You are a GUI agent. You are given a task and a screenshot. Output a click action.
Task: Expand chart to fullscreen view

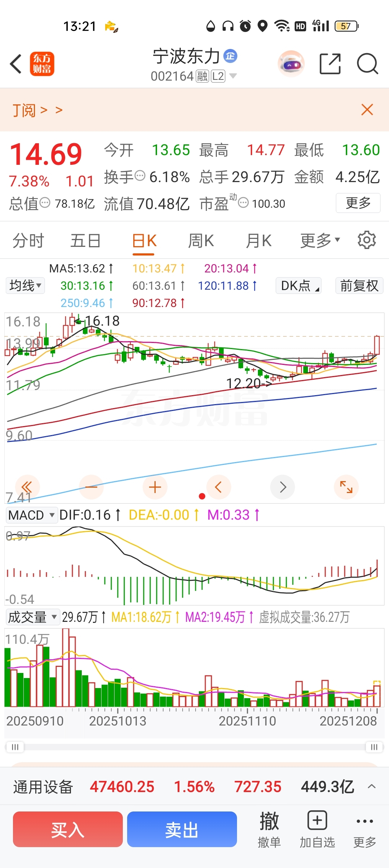point(346,487)
